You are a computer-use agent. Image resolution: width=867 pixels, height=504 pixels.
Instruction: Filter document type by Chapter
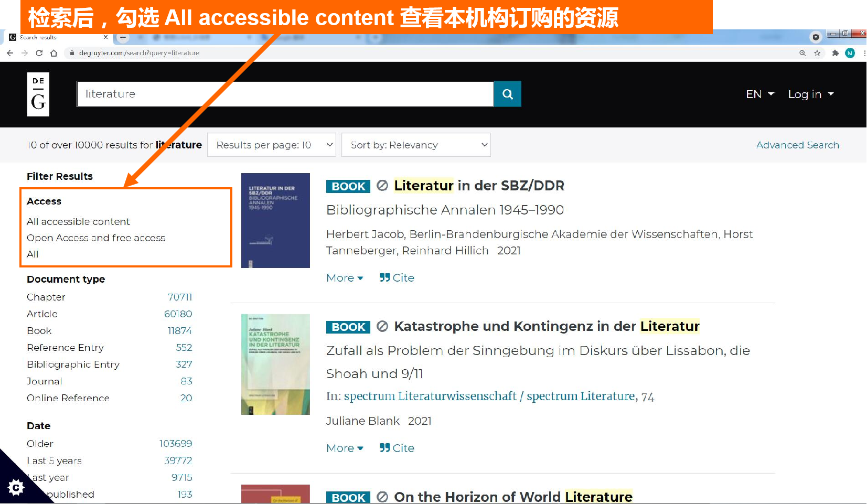coord(46,297)
